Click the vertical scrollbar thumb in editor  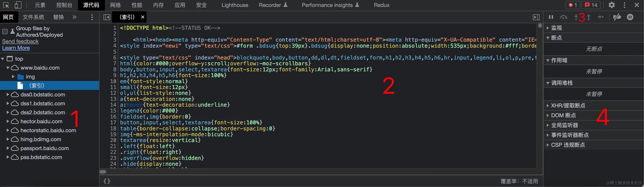(x=540, y=25)
